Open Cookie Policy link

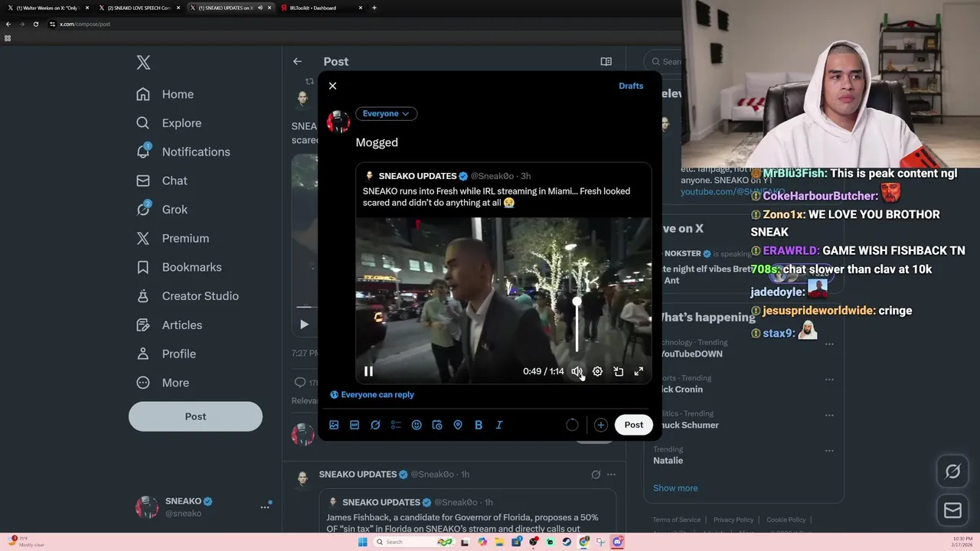(x=786, y=520)
